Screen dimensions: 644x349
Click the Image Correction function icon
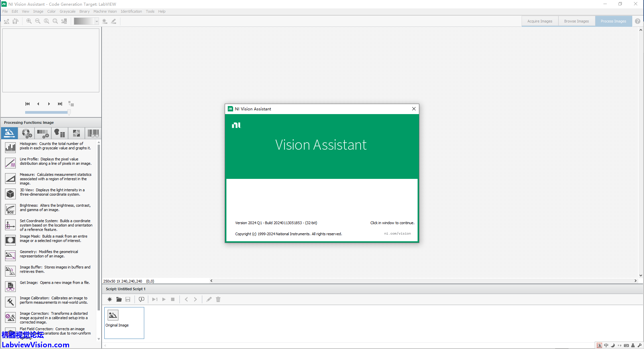click(10, 317)
